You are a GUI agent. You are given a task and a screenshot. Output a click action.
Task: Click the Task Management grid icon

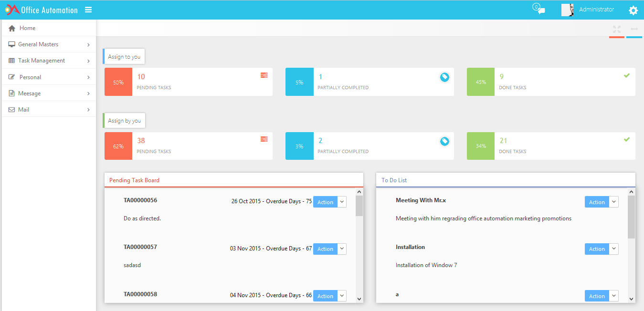pos(11,61)
